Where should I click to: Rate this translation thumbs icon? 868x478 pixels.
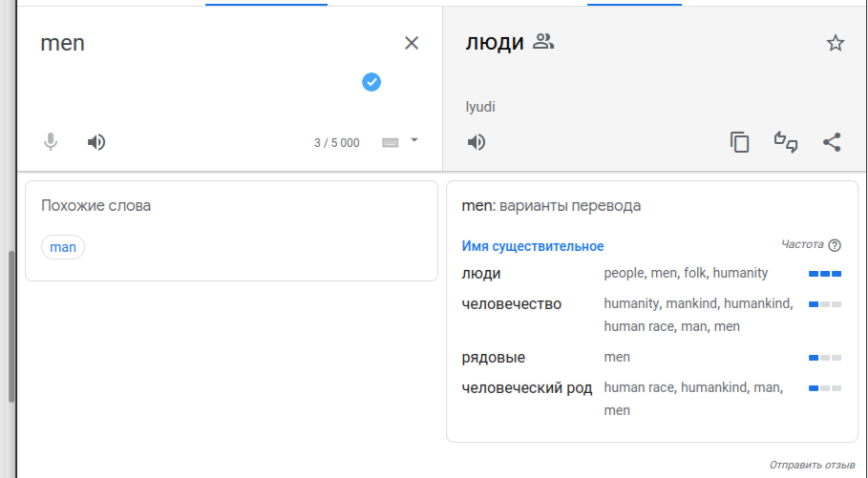786,142
